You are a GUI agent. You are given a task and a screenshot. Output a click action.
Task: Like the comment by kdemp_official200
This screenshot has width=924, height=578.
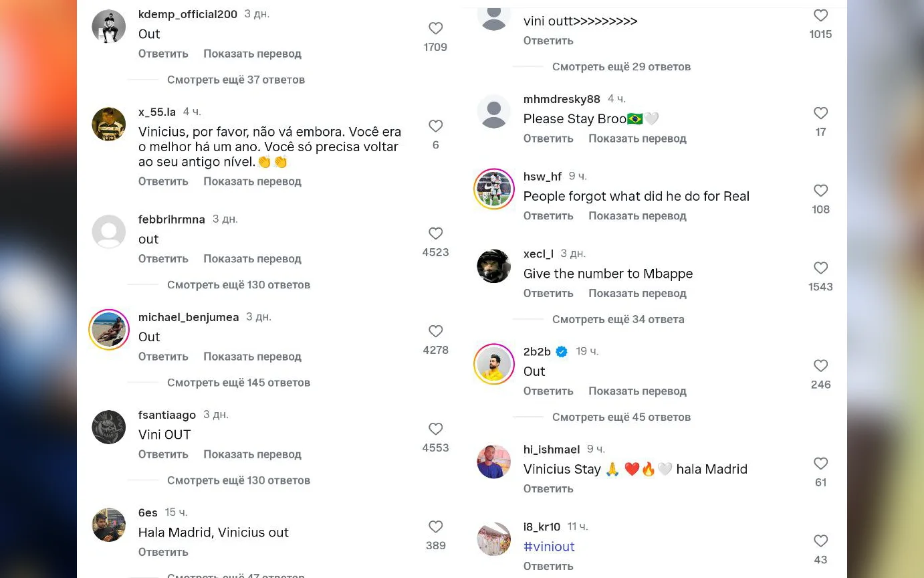435,28
